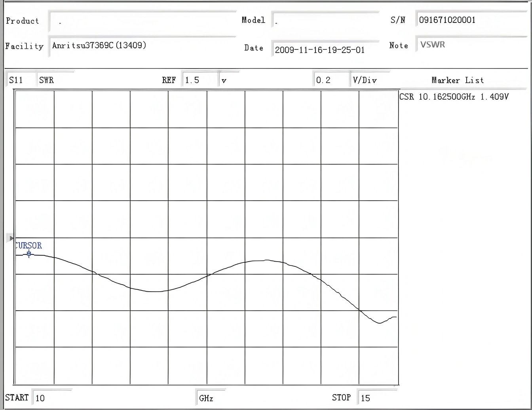Click the START label
532x410 pixels.
pos(17,397)
